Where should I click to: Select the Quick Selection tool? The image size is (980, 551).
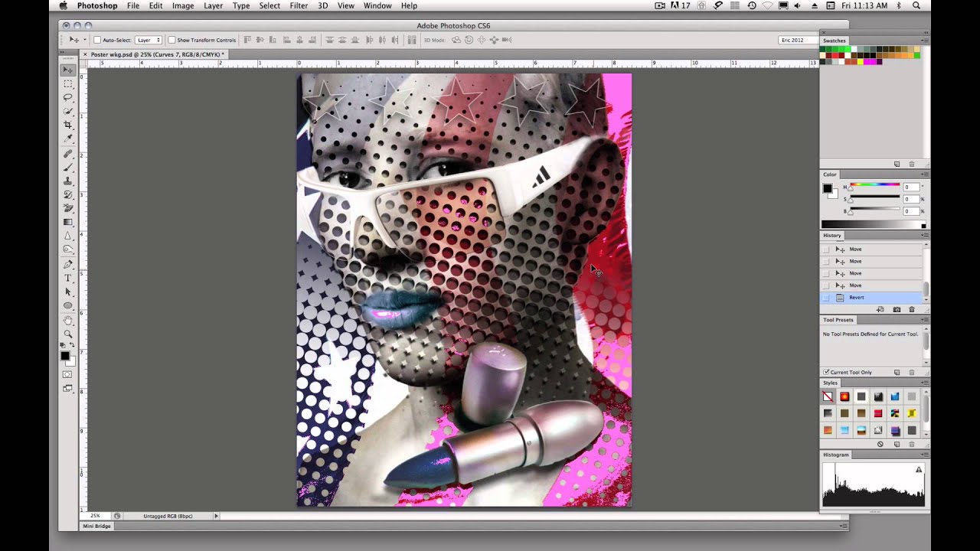click(68, 111)
